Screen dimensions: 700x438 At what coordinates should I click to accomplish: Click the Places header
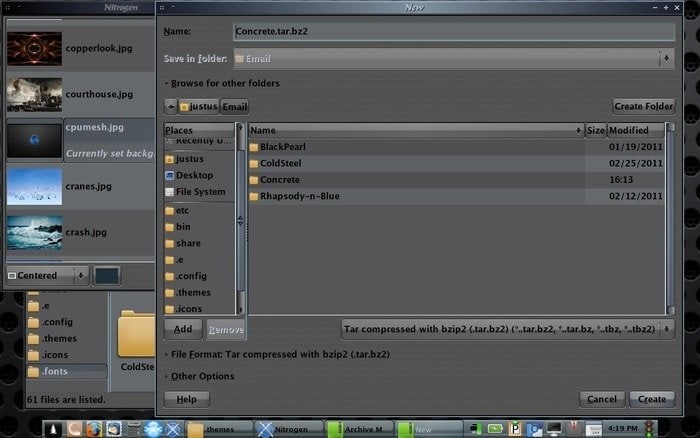click(x=199, y=130)
